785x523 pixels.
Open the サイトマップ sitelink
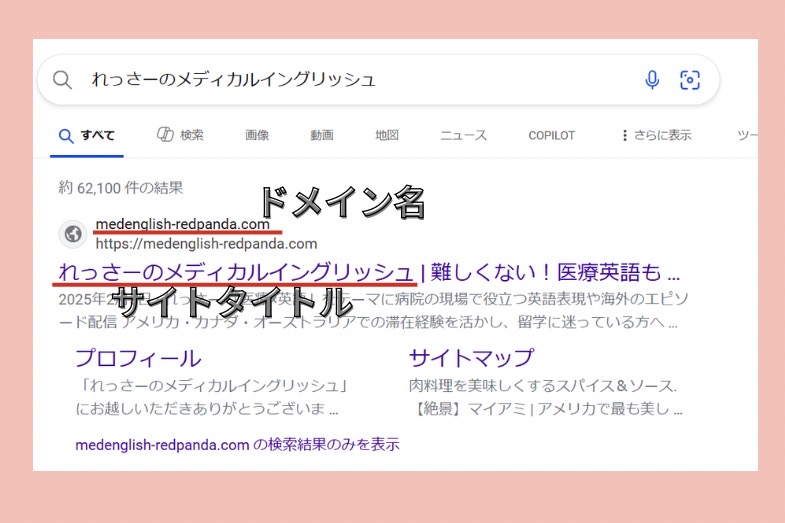[472, 358]
